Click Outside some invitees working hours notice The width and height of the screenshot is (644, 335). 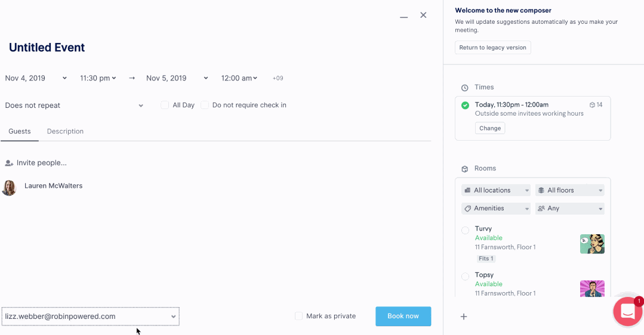(529, 114)
